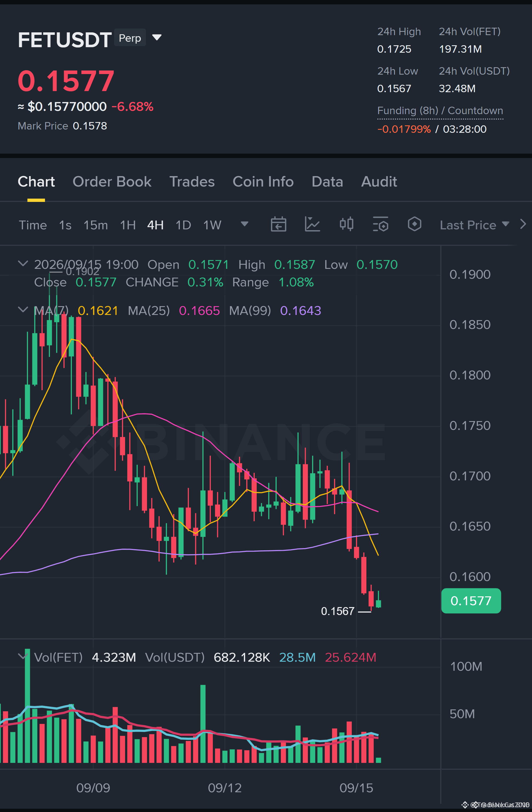Click the hexagon chart preferences icon
Image resolution: width=532 pixels, height=812 pixels.
click(414, 224)
